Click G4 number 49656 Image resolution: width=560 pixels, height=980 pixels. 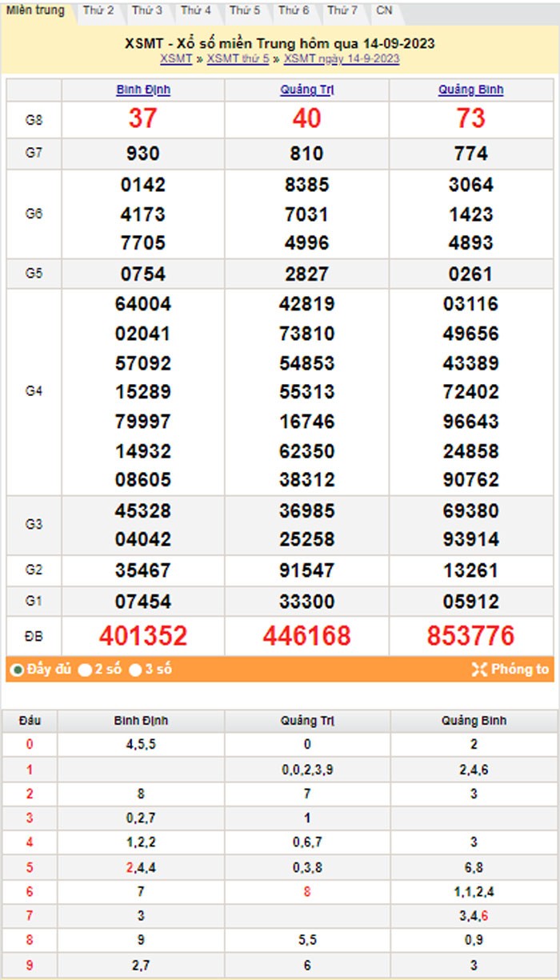(471, 334)
